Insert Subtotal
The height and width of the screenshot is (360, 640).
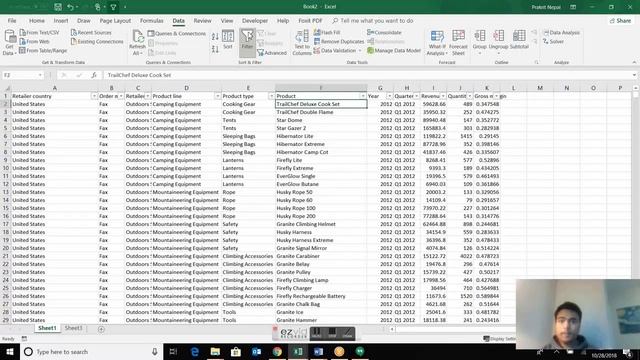[x=519, y=40]
